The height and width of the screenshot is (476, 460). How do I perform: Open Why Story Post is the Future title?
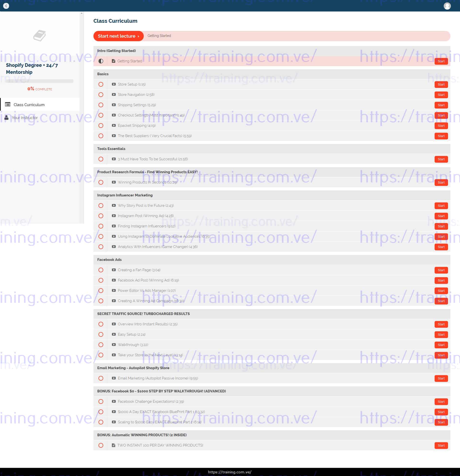(x=146, y=206)
